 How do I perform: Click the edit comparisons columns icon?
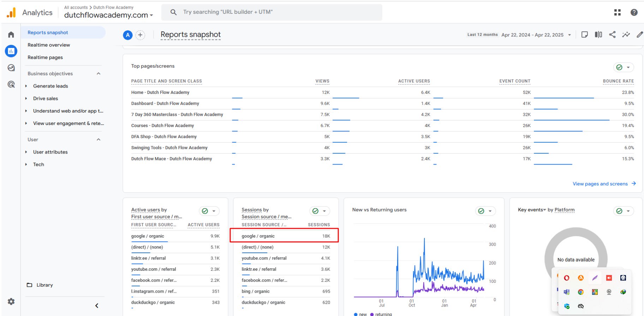[x=598, y=35]
